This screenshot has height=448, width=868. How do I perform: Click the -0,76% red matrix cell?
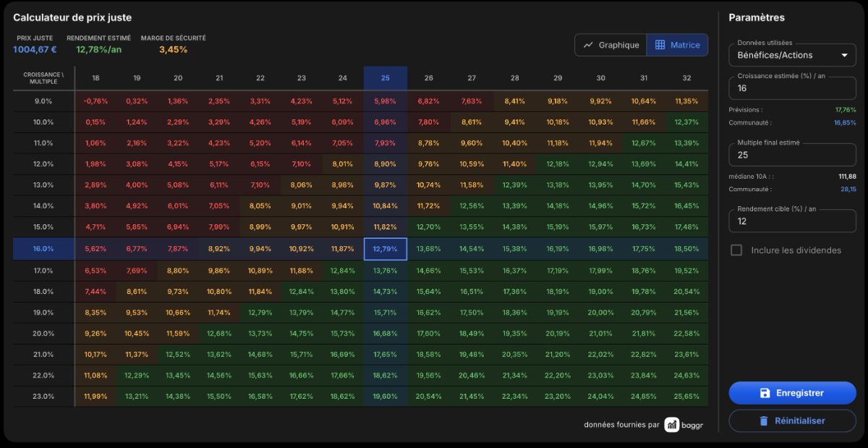click(95, 101)
